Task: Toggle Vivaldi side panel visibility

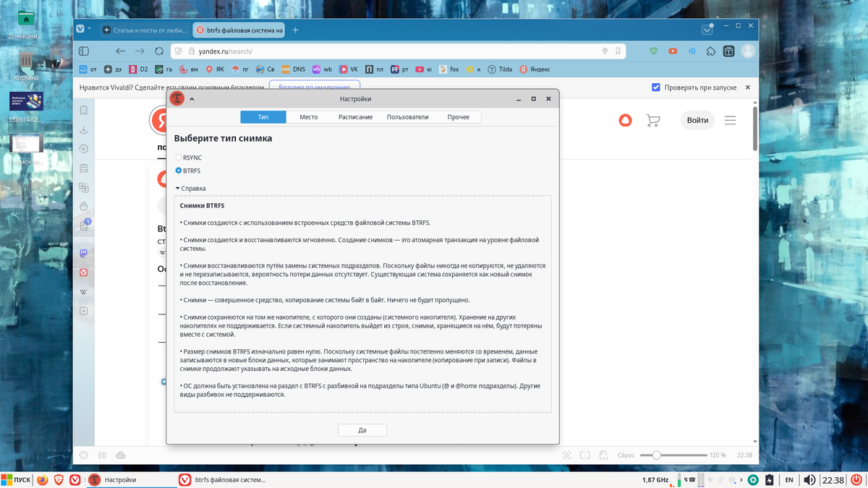Action: (84, 51)
